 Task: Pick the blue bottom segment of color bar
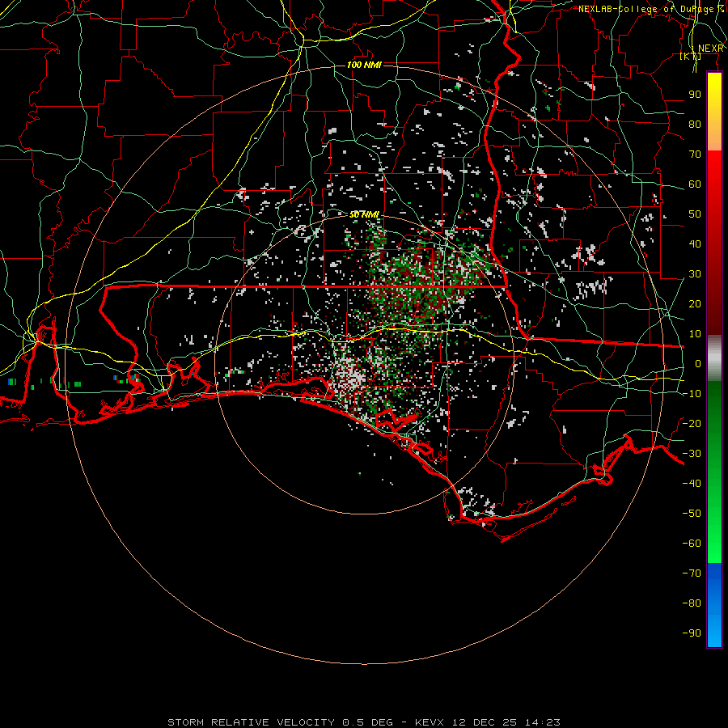pyautogui.click(x=714, y=604)
